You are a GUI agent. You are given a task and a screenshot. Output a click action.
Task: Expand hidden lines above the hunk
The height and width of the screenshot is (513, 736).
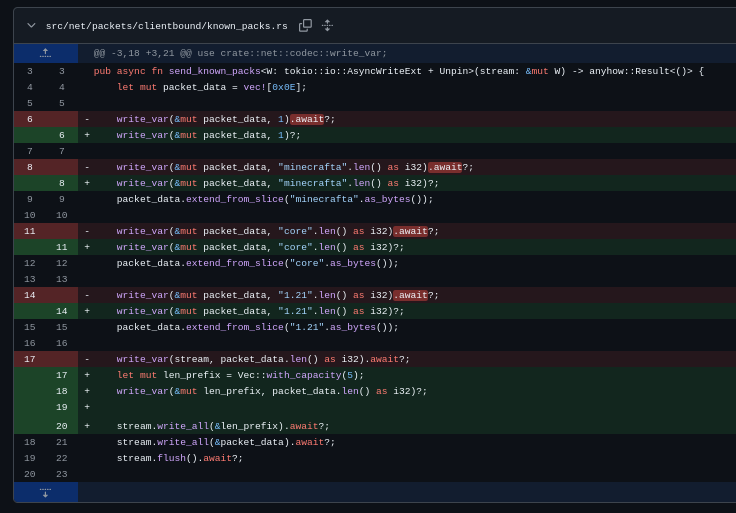tap(45, 53)
